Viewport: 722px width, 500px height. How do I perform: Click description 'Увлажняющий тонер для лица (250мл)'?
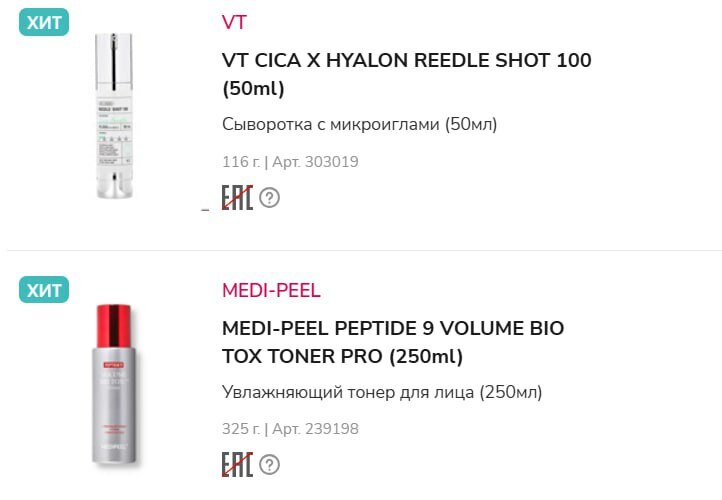(382, 392)
